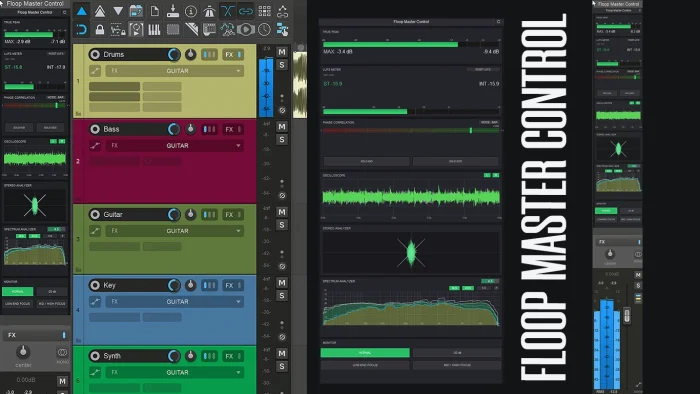Click the road perspective toolbar icon
Viewport: 700px width, 394px height.
click(x=209, y=11)
